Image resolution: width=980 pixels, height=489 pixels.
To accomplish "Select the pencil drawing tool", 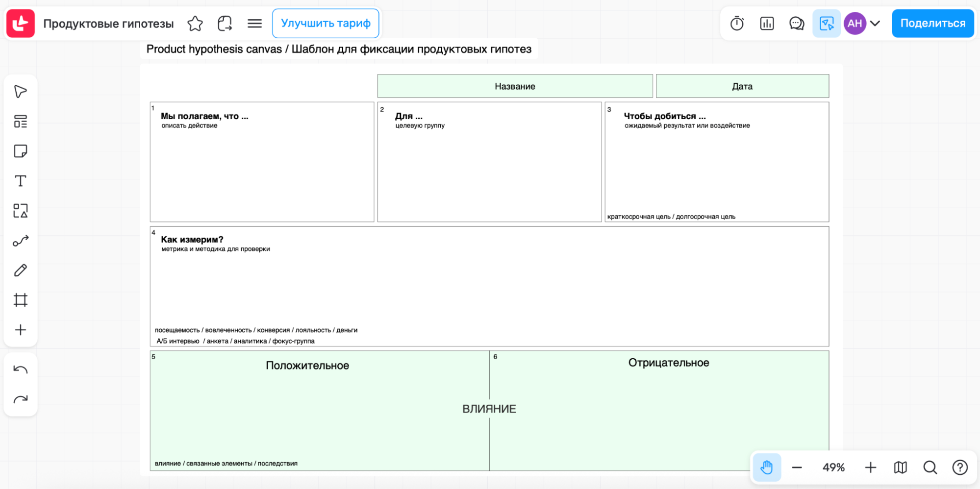I will pyautogui.click(x=21, y=270).
